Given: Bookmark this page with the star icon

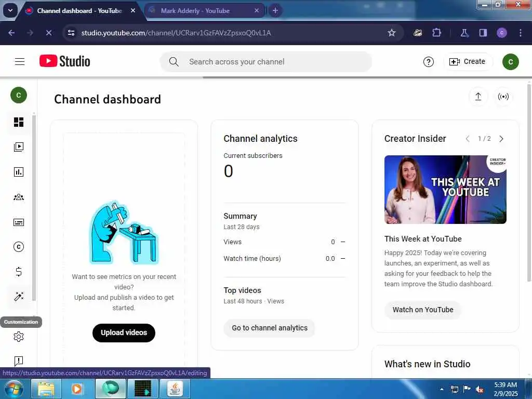Looking at the screenshot, I should [x=392, y=33].
